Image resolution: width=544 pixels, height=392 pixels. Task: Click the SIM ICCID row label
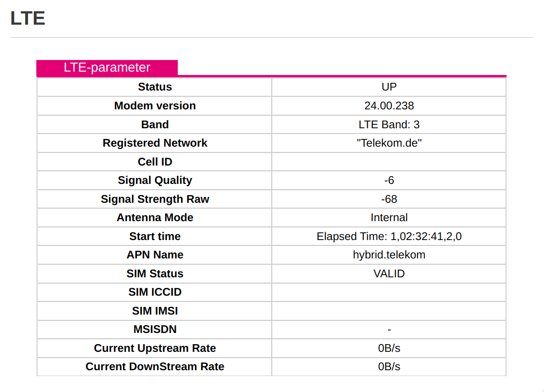click(x=155, y=292)
